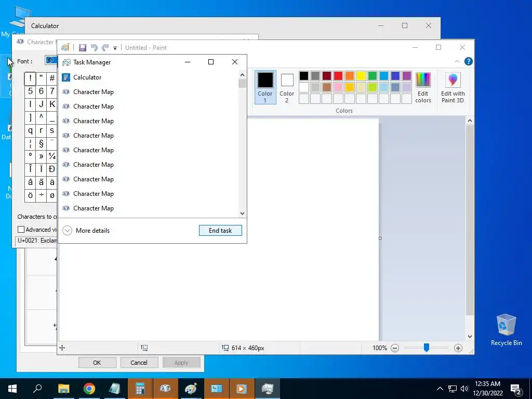The width and height of the screenshot is (532, 399).
Task: Switch to Task Manager via its taskbar icon
Action: [x=268, y=389]
